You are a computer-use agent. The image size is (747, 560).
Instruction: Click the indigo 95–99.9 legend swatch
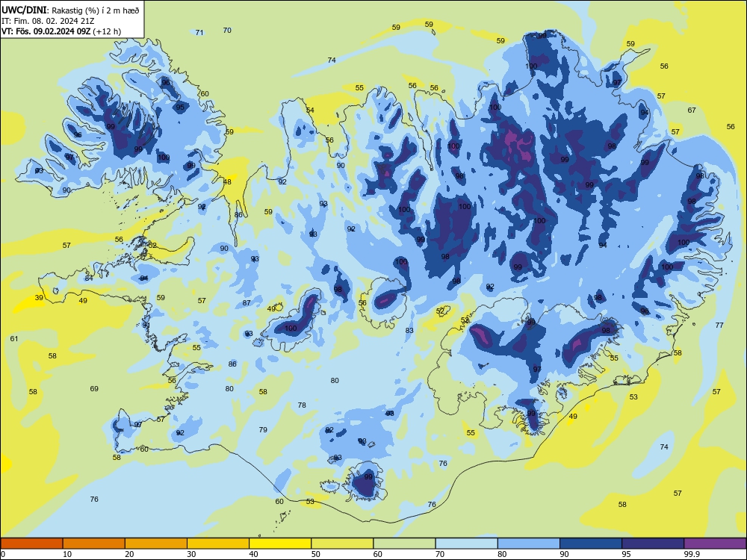653,544
